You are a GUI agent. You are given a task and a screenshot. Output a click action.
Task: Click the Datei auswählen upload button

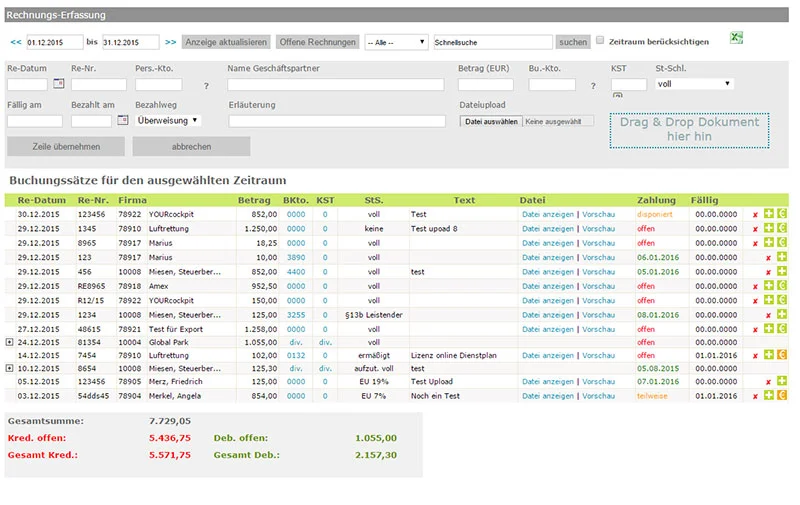(491, 121)
